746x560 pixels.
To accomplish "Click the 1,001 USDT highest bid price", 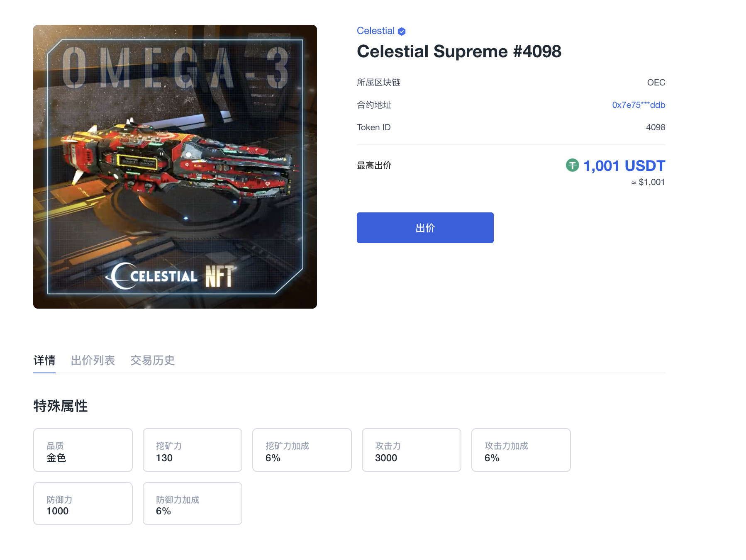I will [x=624, y=166].
